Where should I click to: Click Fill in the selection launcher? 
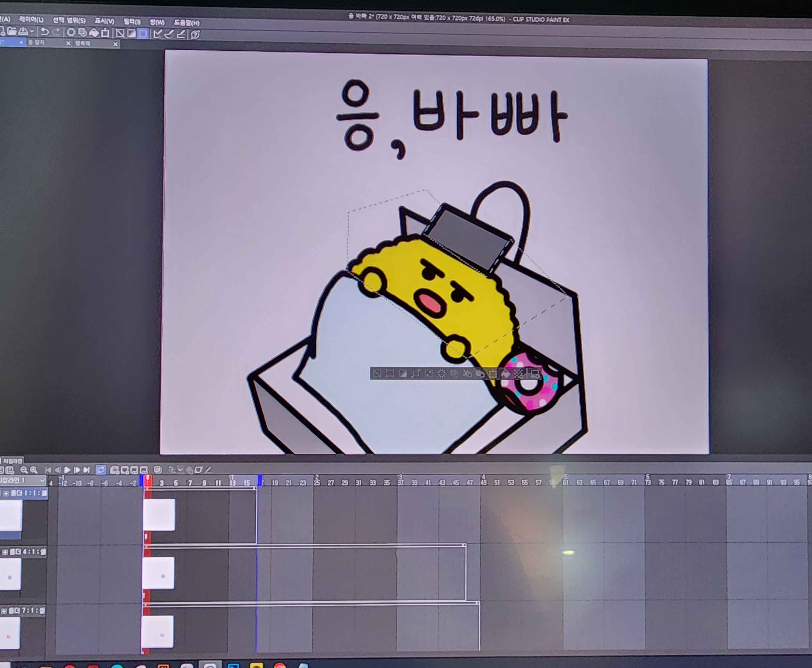(x=506, y=374)
